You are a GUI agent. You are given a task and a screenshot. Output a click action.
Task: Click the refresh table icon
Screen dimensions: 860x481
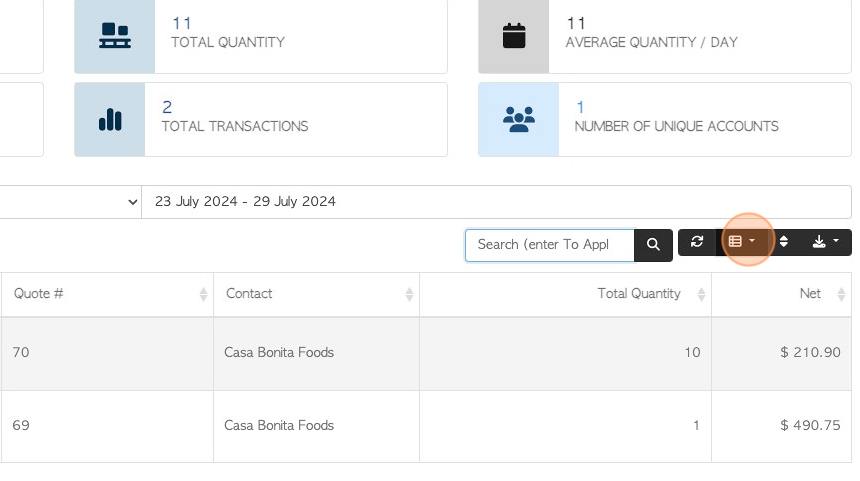697,242
